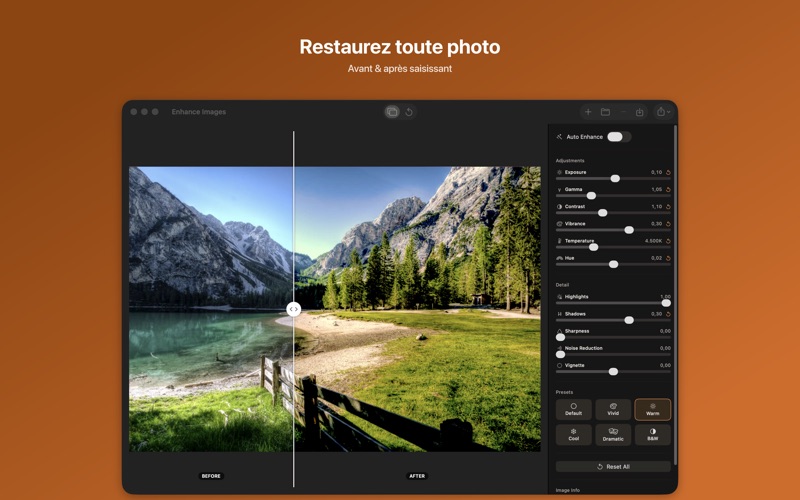Reset the Vibrance value

point(668,224)
